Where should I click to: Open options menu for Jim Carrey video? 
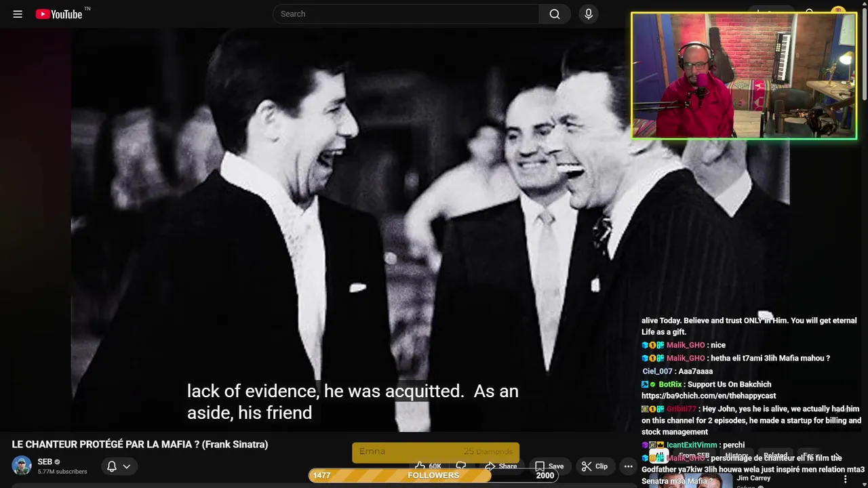tap(845, 479)
